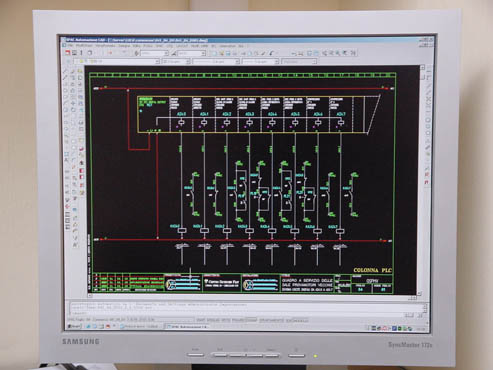Click the red icon starting the top toolbar
This screenshot has height=370, width=493.
pos(68,53)
